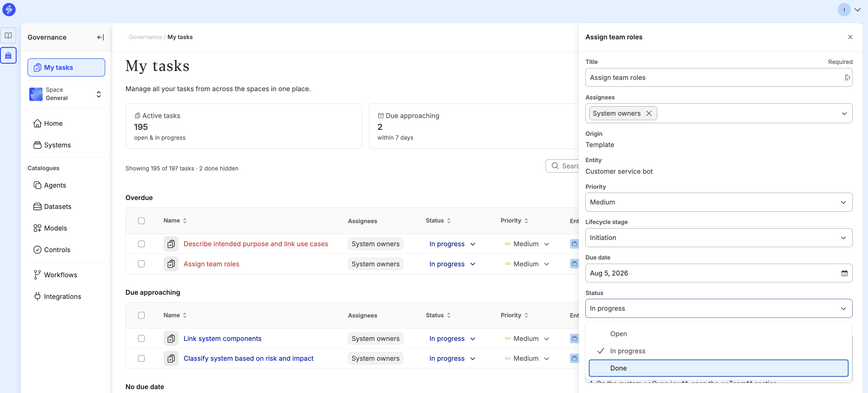Select all tasks in Due approaching table

pos(141,315)
